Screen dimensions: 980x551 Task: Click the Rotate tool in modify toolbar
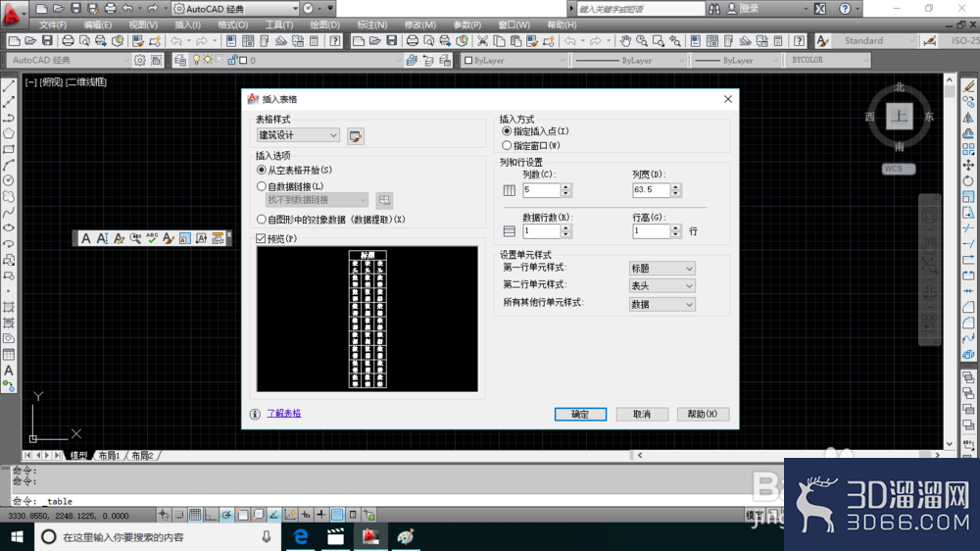[x=968, y=180]
